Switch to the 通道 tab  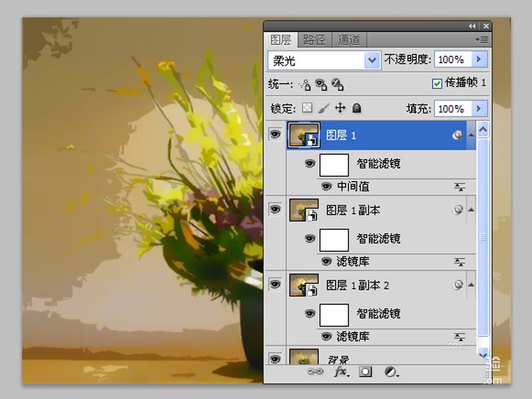click(349, 40)
